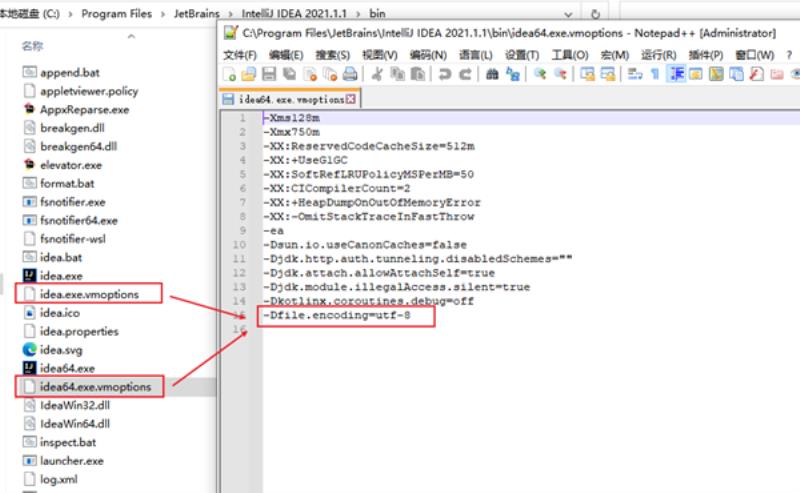Click IntelliJ IDEA 2021.1.1 breadcrumb segment
Screen dimensions: 800x493
point(294,14)
